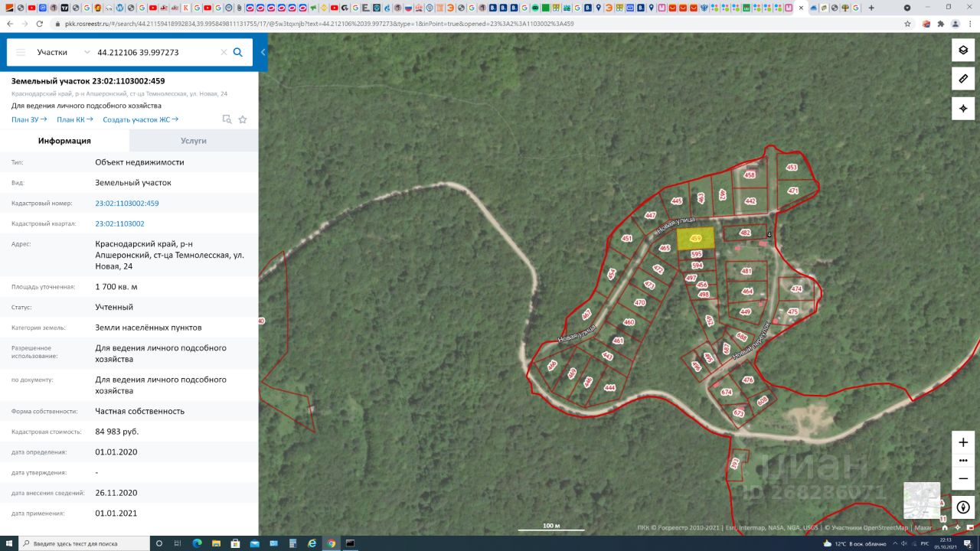Switch to the Услуги tab
The image size is (980, 551).
194,141
